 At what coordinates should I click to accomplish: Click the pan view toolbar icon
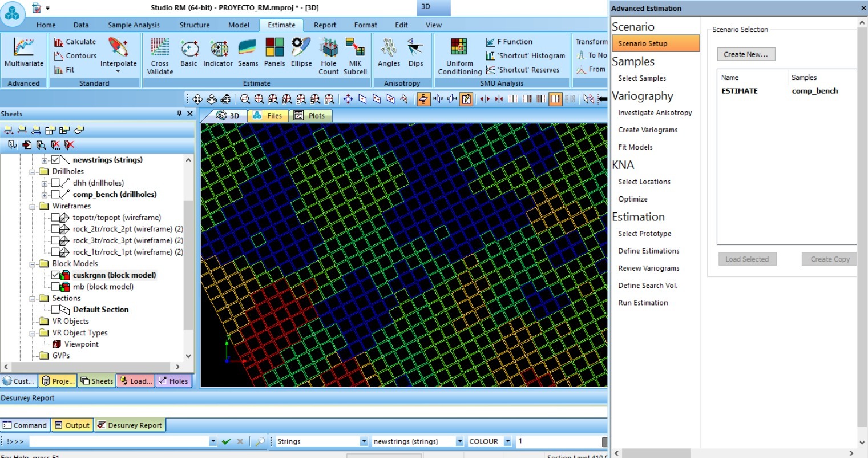coord(197,99)
